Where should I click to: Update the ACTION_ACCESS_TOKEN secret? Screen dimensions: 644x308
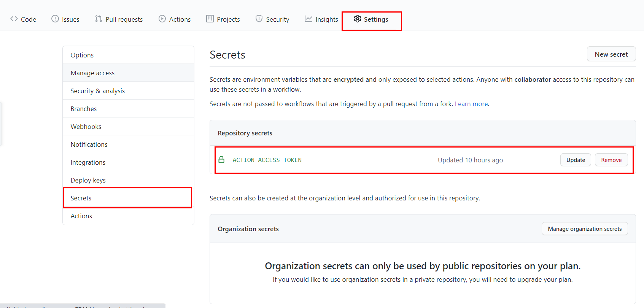pos(575,160)
